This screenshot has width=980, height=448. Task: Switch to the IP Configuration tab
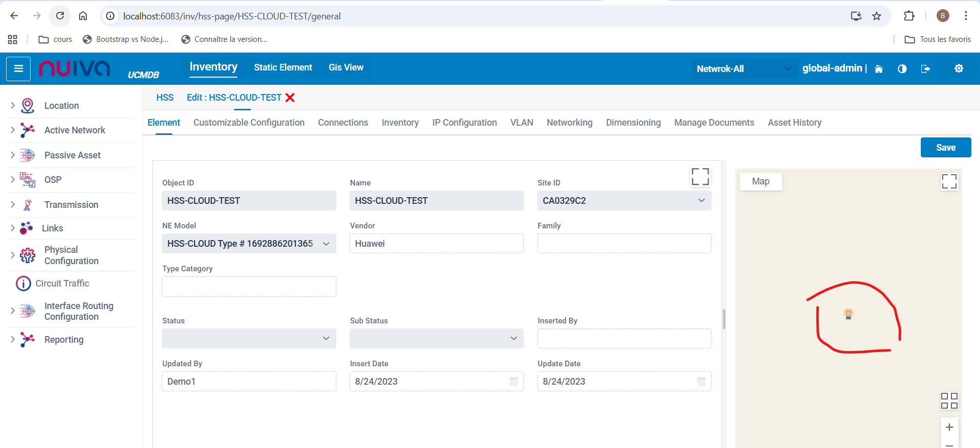click(x=464, y=123)
